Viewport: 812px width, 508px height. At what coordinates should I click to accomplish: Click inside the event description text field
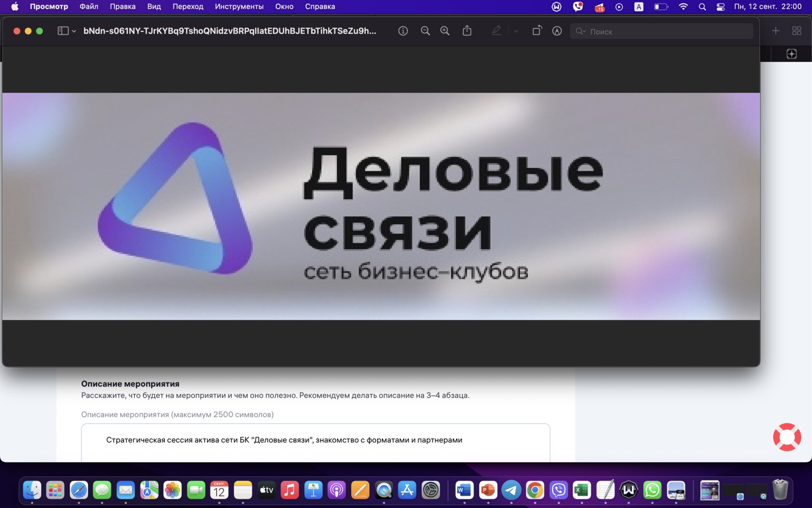click(315, 442)
